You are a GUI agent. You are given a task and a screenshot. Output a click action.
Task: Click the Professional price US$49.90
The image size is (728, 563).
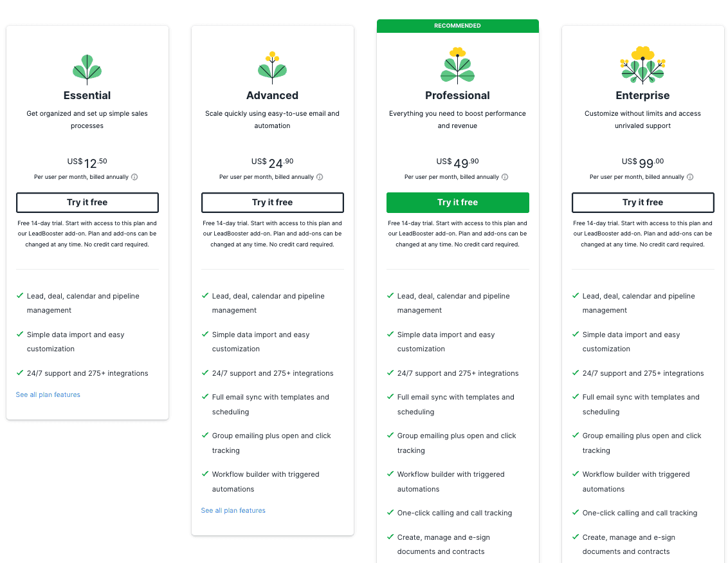(x=457, y=163)
